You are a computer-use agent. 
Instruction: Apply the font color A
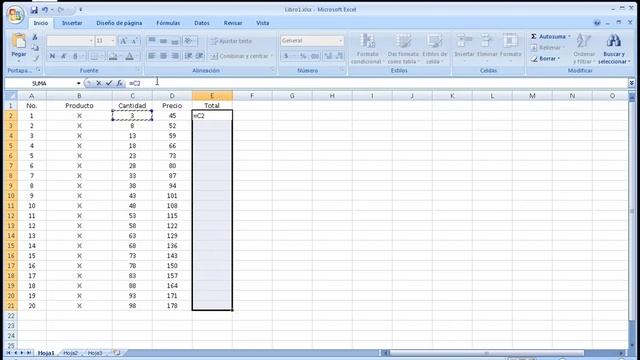(129, 56)
